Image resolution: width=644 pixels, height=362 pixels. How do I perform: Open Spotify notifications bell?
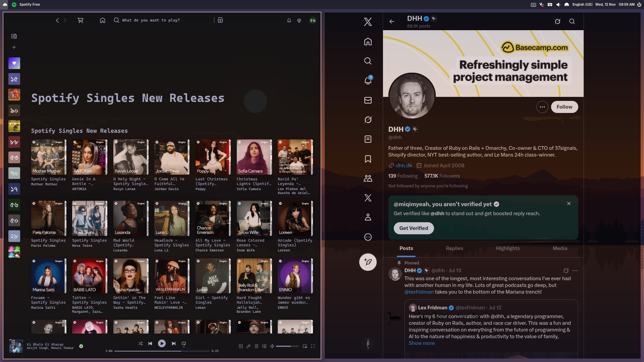coord(289,20)
